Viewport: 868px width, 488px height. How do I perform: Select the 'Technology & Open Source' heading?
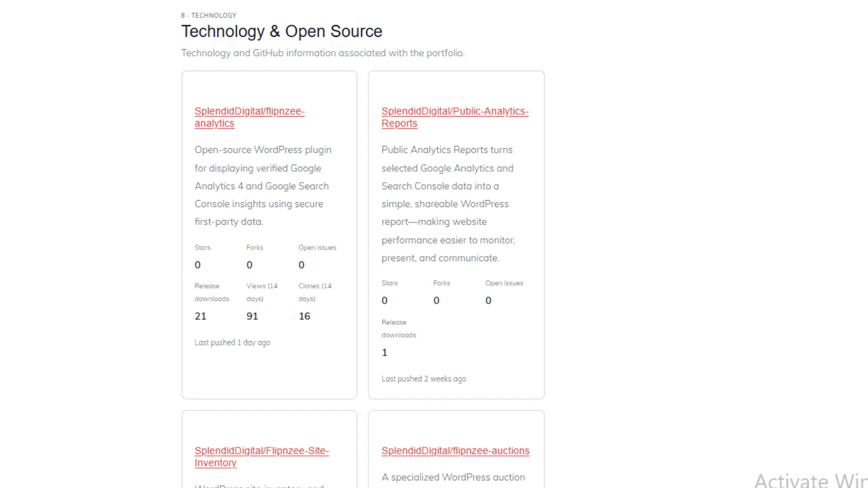click(x=282, y=31)
